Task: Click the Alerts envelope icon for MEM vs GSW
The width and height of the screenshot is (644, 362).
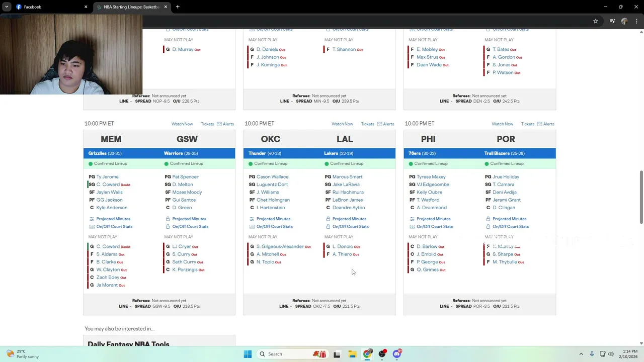Action: point(219,124)
